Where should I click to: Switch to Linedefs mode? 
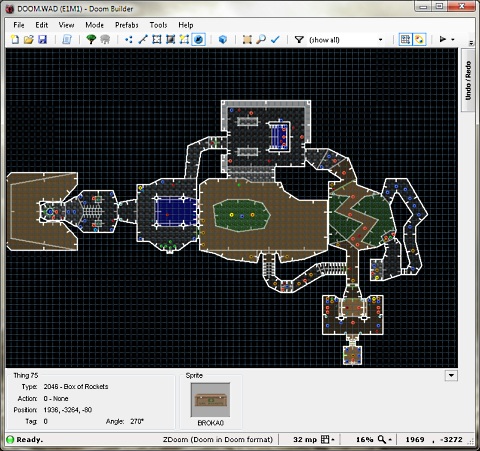pyautogui.click(x=143, y=39)
